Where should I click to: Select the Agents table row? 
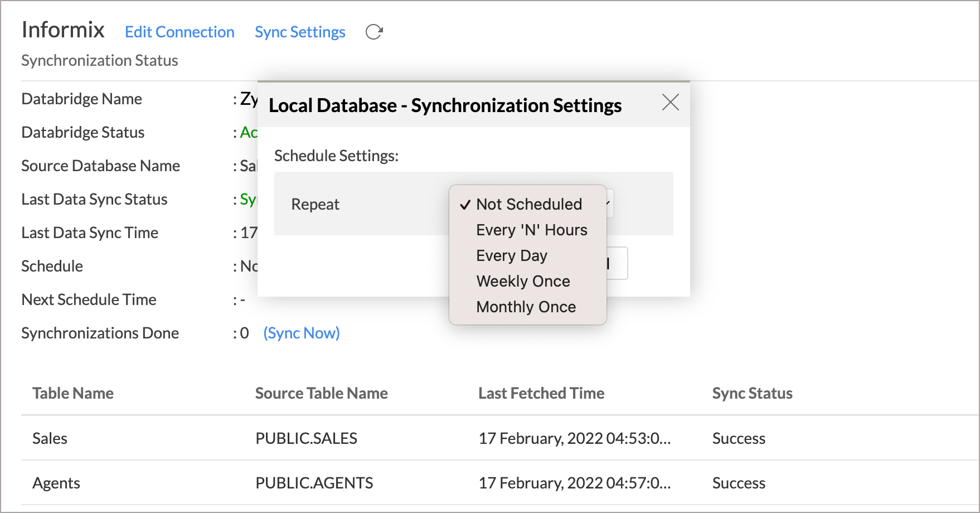[x=56, y=483]
